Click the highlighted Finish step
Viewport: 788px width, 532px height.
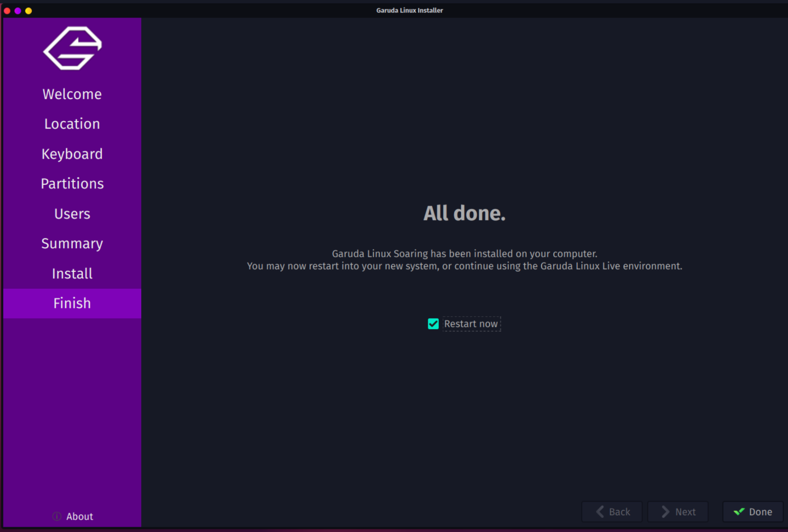coord(72,303)
